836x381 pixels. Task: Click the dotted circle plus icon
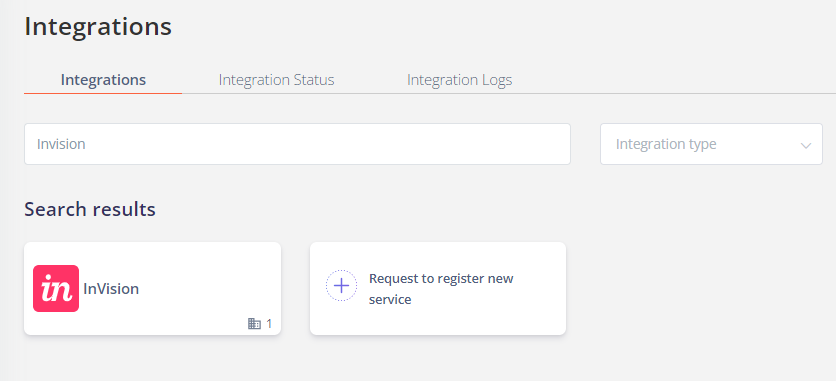pos(341,286)
